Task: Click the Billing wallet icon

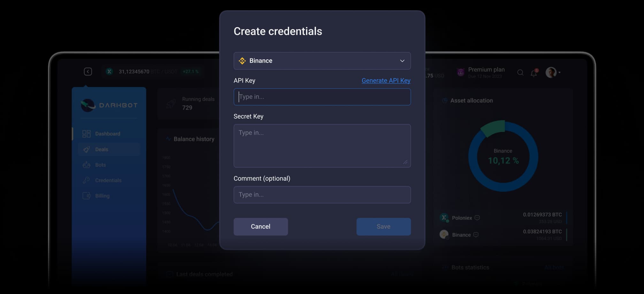Action: coord(86,196)
